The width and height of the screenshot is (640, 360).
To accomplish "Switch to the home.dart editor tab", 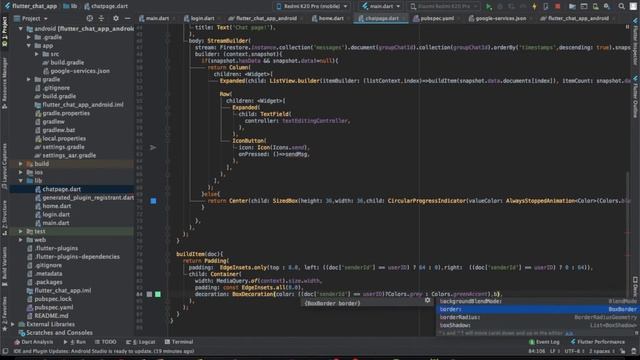I will point(330,18).
